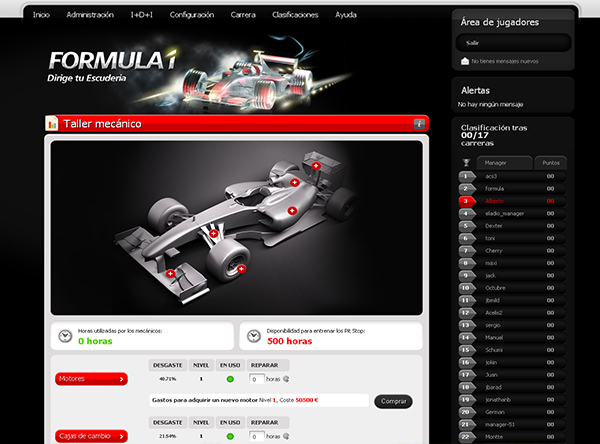Click the Motores REPARAR column header
600x444 pixels.
pyautogui.click(x=267, y=365)
